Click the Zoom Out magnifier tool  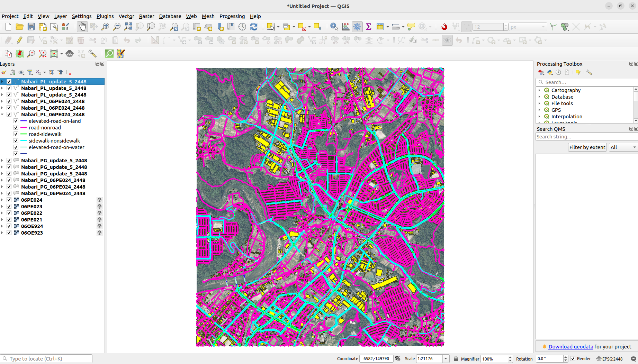[x=117, y=27]
